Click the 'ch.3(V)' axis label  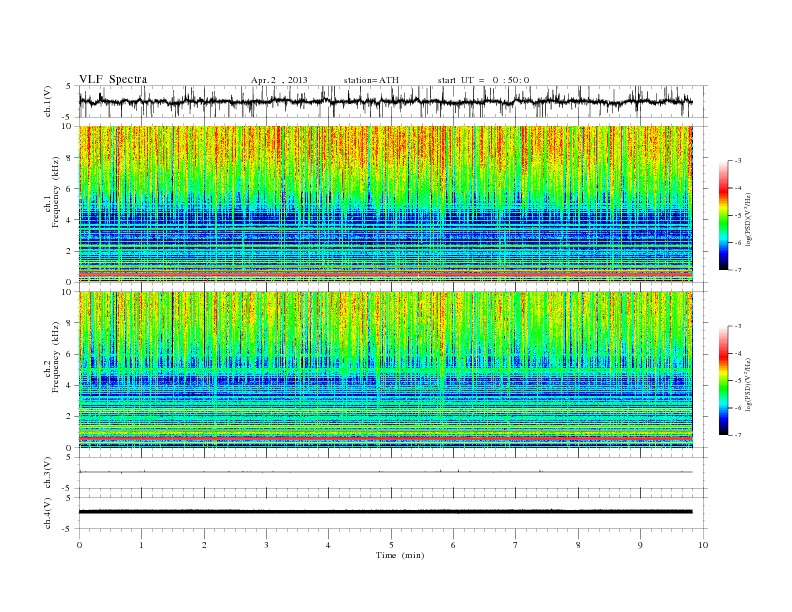48,473
